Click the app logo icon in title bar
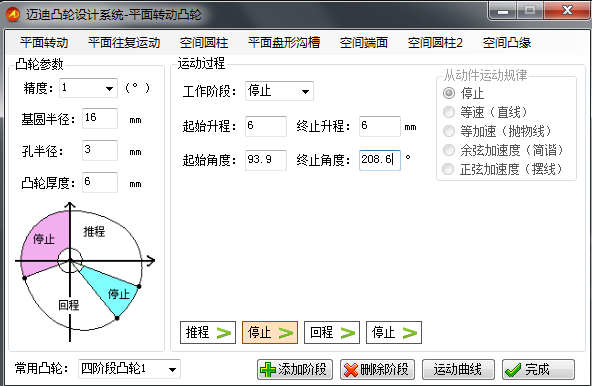The height and width of the screenshot is (386, 592). 12,14
